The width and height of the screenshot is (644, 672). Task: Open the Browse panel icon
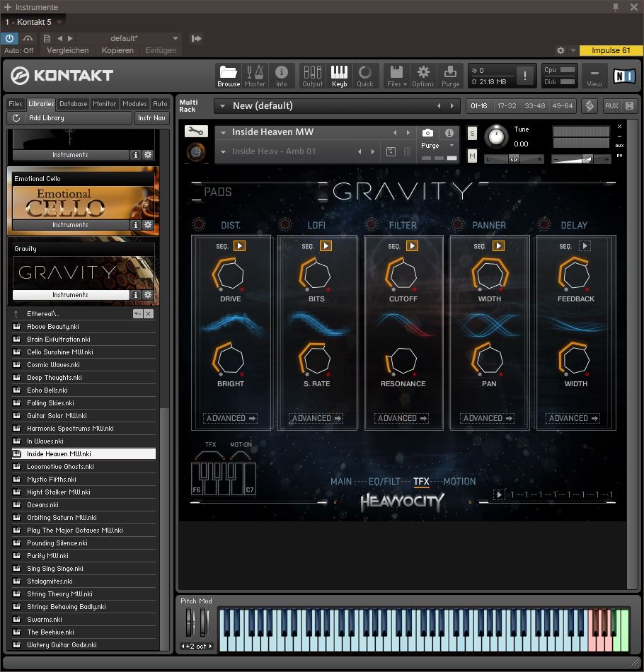228,76
